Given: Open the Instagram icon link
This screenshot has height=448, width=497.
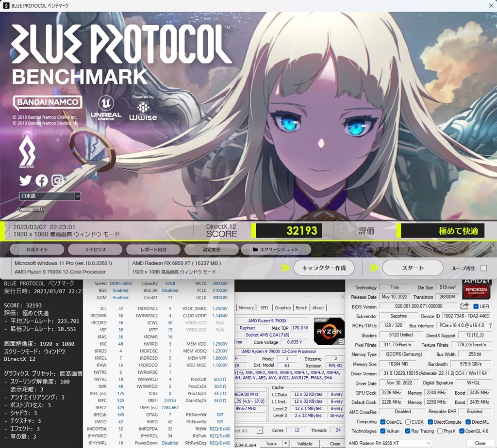Looking at the screenshot, I should point(57,180).
